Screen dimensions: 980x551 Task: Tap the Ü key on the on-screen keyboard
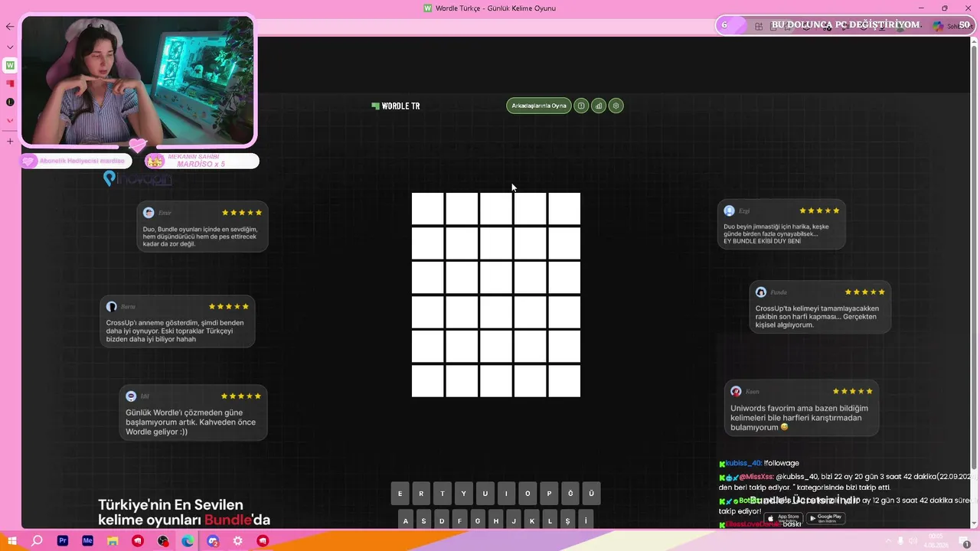591,494
